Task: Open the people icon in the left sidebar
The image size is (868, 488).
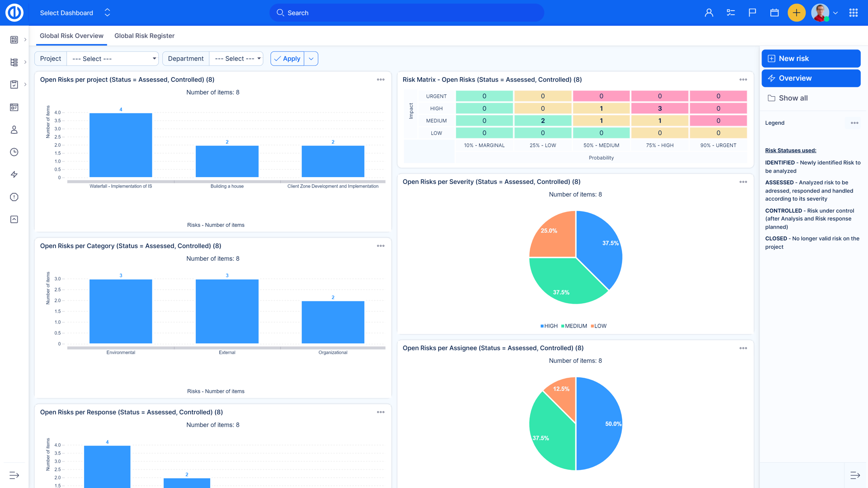Action: (14, 129)
